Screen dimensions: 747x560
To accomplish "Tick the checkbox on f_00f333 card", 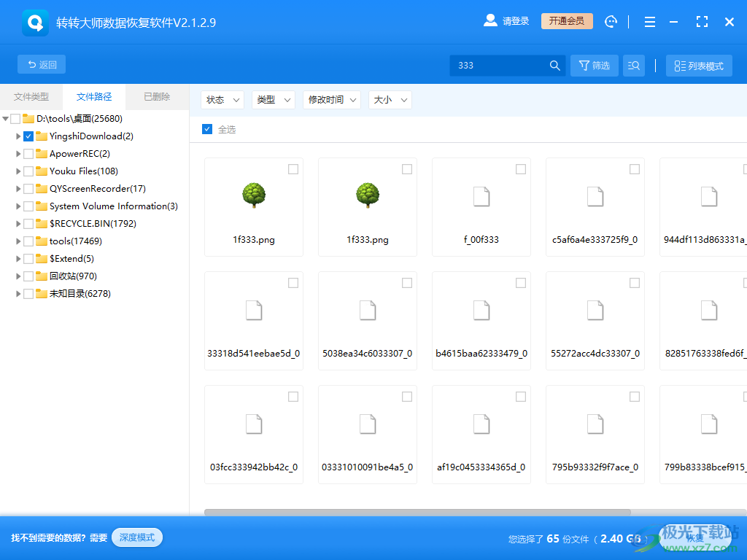I will [521, 169].
